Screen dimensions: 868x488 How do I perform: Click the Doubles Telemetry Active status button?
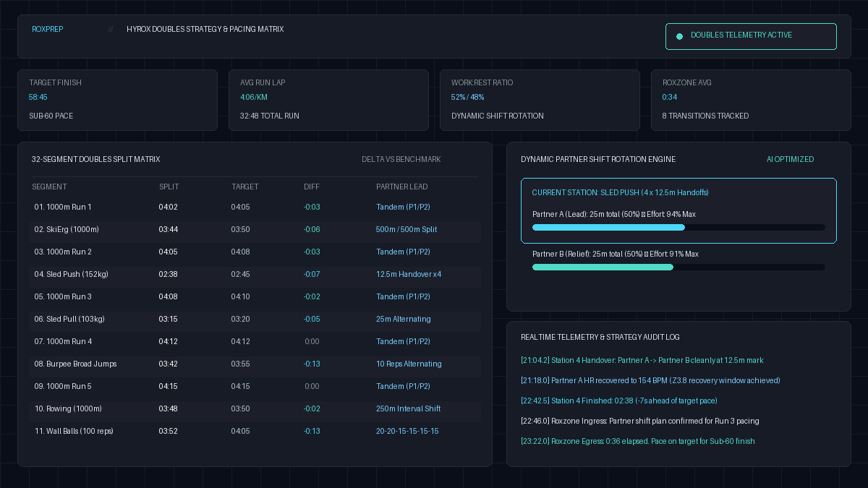[751, 36]
